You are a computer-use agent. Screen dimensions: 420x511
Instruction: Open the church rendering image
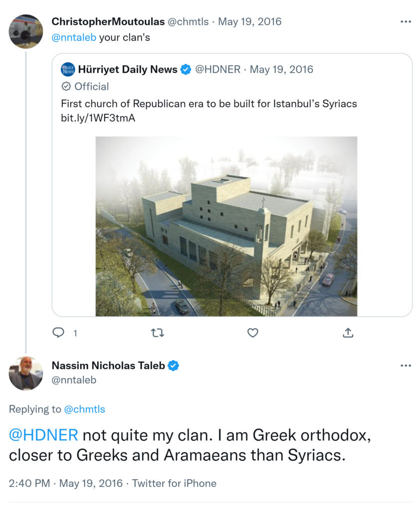tap(226, 226)
